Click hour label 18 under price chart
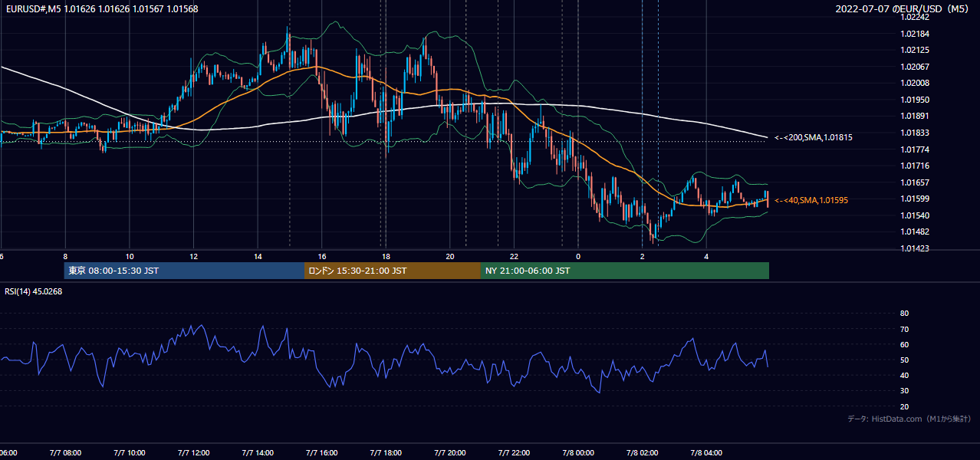 386,256
